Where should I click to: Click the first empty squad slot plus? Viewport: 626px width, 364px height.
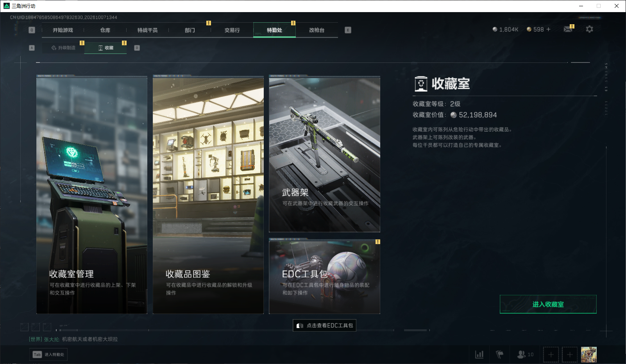coord(551,355)
